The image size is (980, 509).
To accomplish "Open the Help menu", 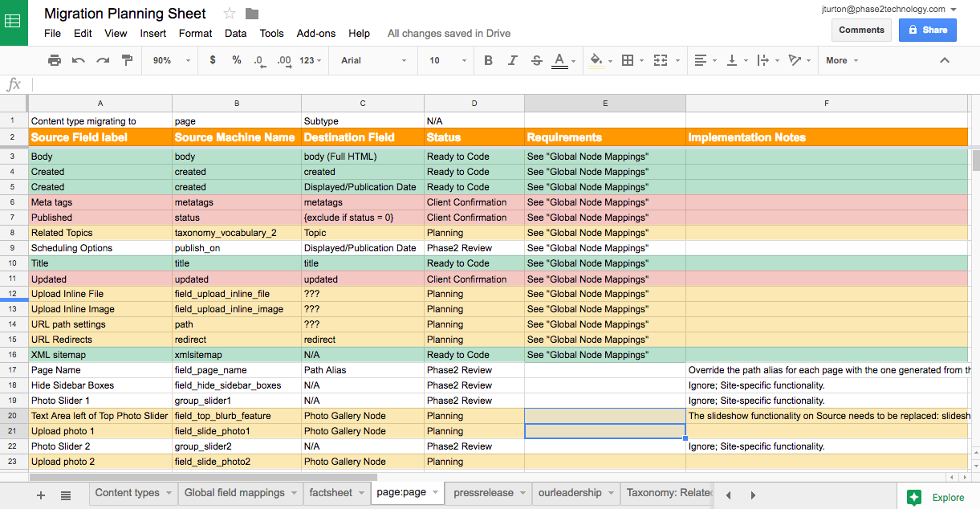I will (x=360, y=33).
